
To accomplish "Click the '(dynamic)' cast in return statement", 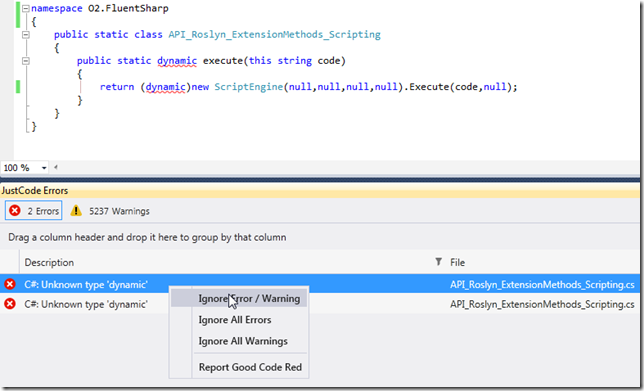I will [165, 87].
